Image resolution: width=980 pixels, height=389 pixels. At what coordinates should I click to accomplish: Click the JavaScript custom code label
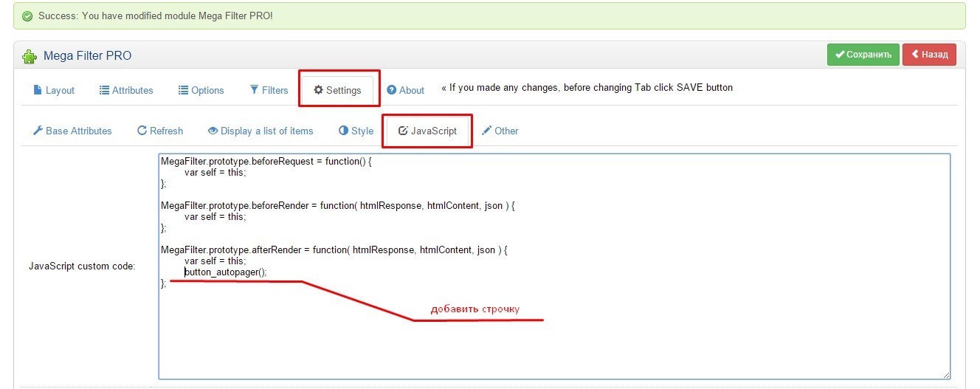(x=82, y=266)
